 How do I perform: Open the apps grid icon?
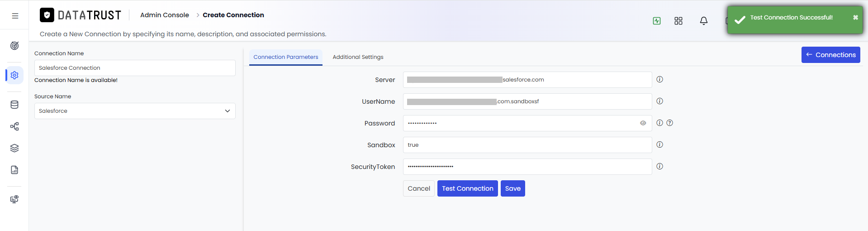tap(678, 21)
